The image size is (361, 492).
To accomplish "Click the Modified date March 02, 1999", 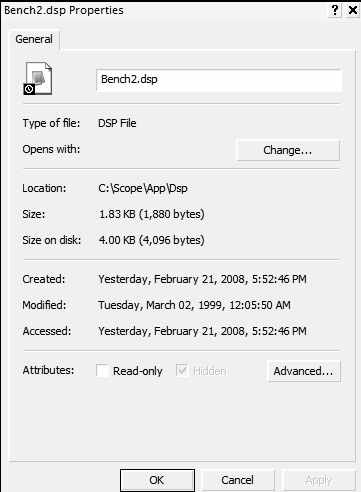I will 194,305.
